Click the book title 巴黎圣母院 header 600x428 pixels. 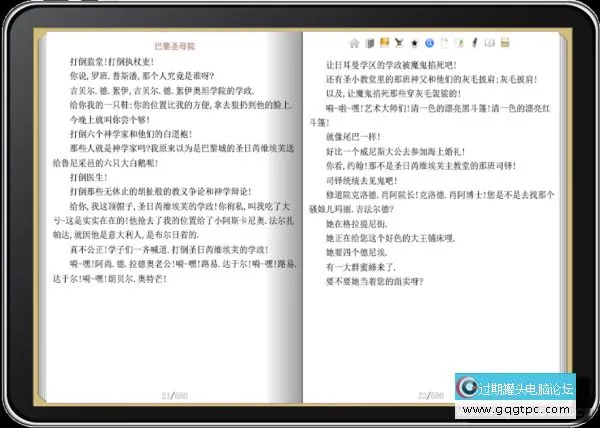pos(175,46)
